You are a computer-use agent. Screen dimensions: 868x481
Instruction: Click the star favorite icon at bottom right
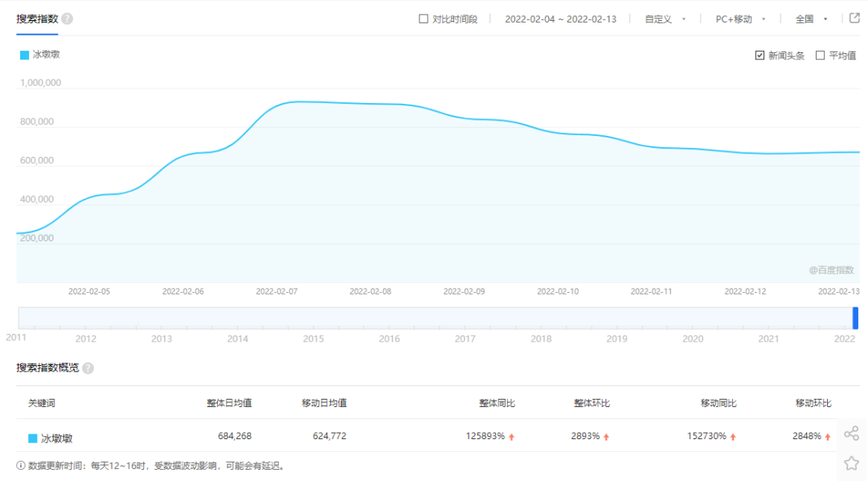pyautogui.click(x=851, y=463)
